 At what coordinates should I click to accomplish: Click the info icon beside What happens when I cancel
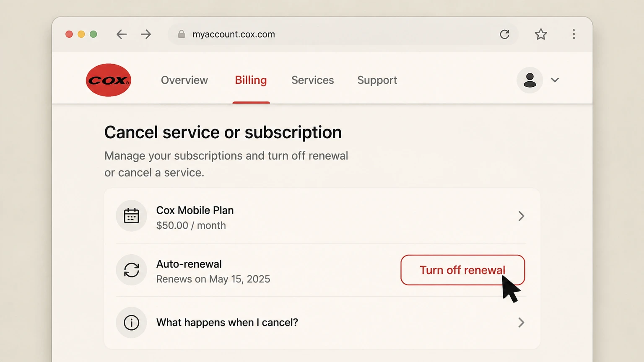pyautogui.click(x=131, y=323)
